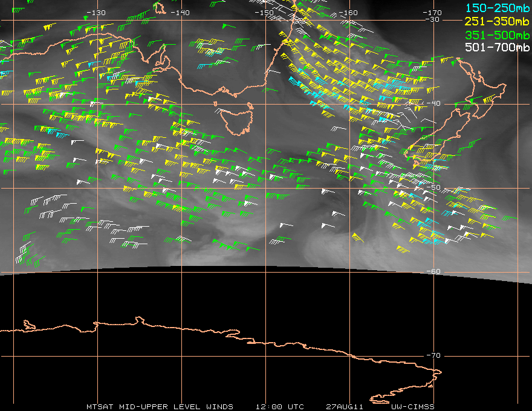This screenshot has width=532, height=411.
Task: Click the white 501-700mb legend label
Action: coord(497,47)
